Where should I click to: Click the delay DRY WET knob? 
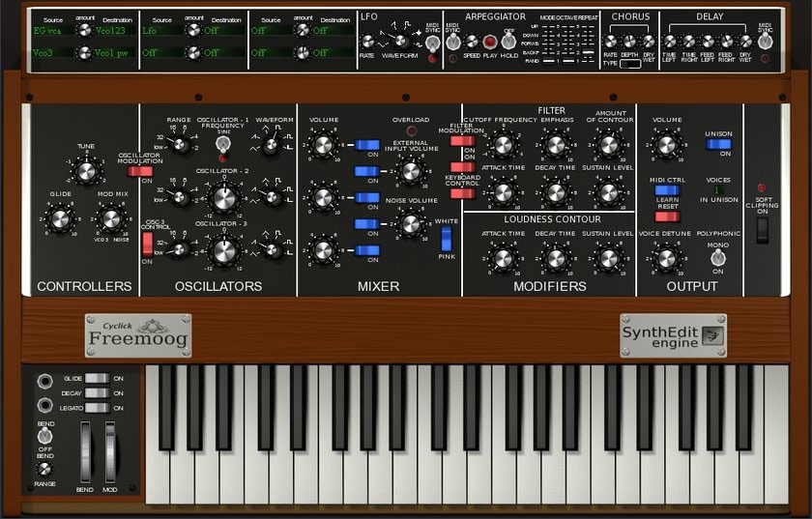click(745, 42)
